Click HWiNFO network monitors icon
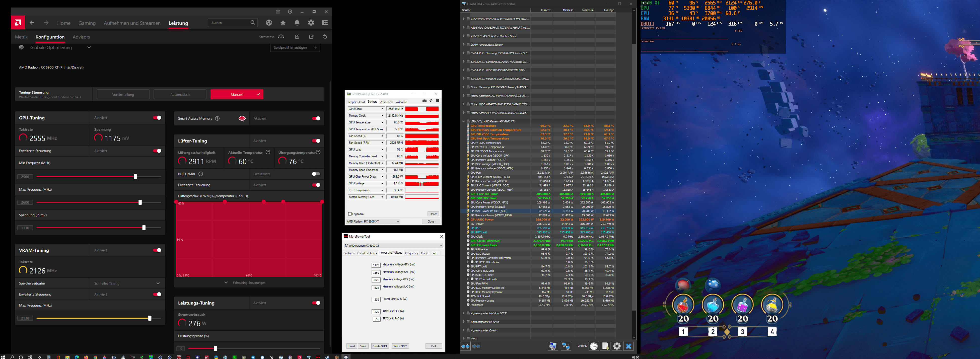This screenshot has height=359, width=980. click(566, 346)
